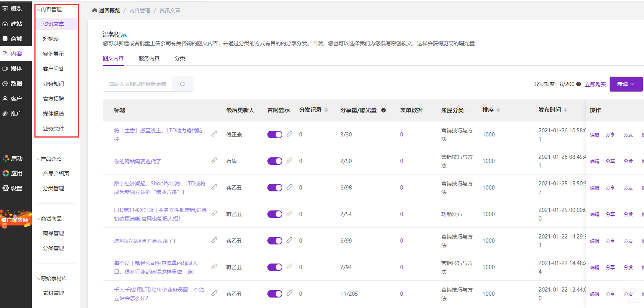644x308 pixels.
Task: Open the 应用 sidebar section
Action: pyautogui.click(x=16, y=173)
